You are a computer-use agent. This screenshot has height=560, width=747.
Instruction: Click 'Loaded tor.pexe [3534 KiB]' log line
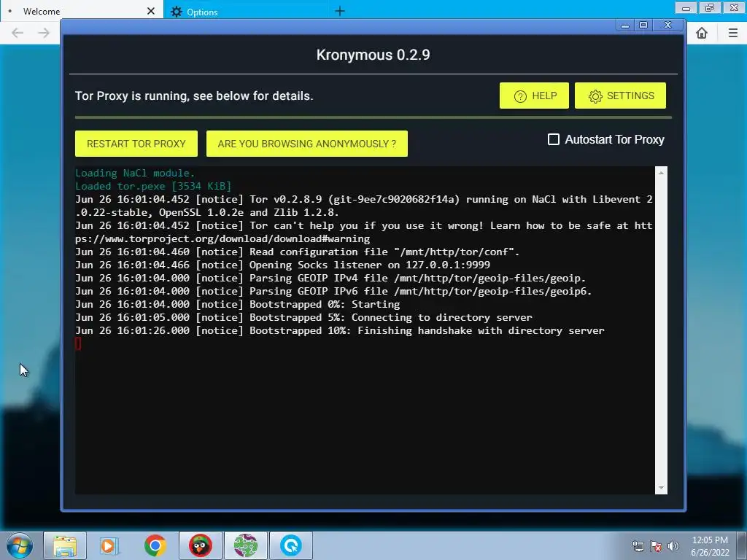(x=153, y=186)
